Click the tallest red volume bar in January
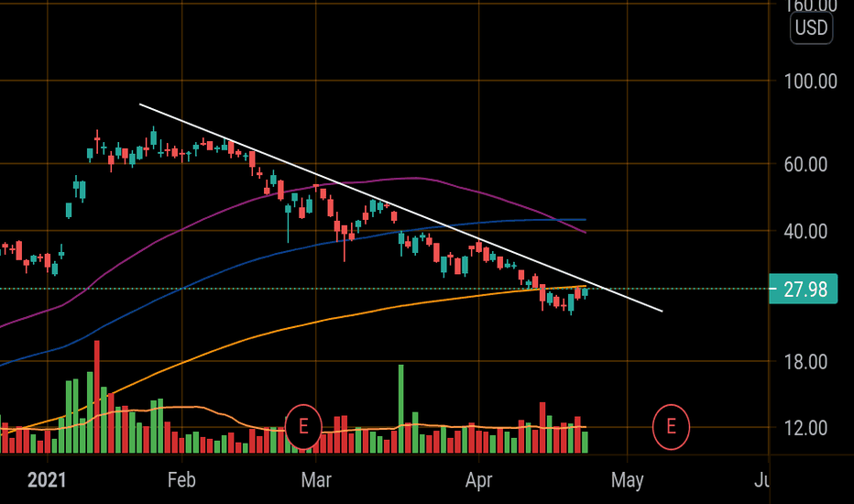854x504 pixels. [97, 397]
